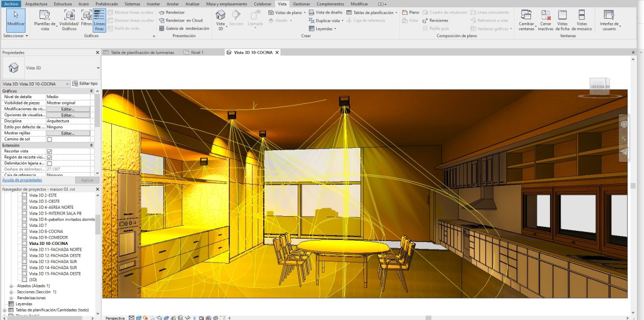Click Cambiar ventanas icon
The height and width of the screenshot is (320, 644).
[x=526, y=19]
